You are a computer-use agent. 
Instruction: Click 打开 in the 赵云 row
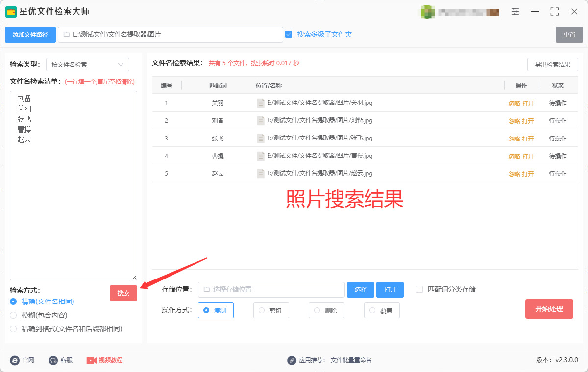pos(528,174)
